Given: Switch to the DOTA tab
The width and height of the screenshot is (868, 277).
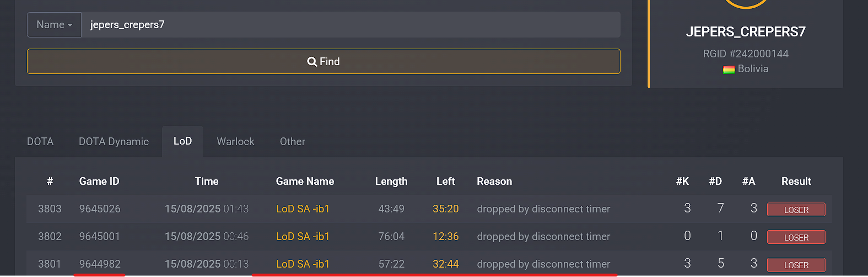Looking at the screenshot, I should pyautogui.click(x=40, y=142).
